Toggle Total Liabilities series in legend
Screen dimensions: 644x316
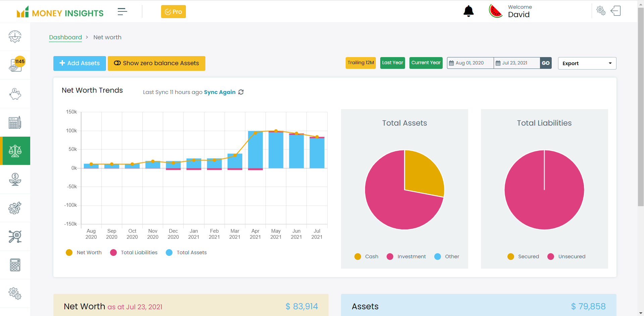point(134,253)
